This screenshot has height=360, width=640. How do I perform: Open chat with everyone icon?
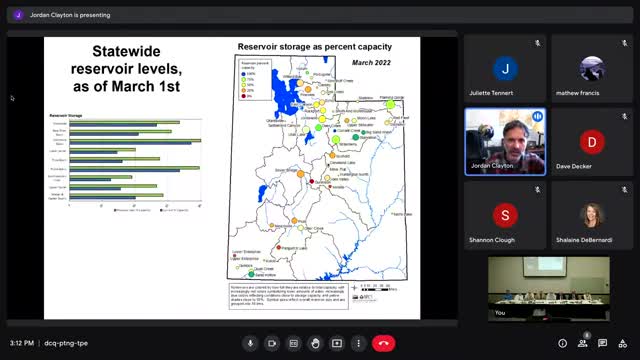tap(602, 343)
